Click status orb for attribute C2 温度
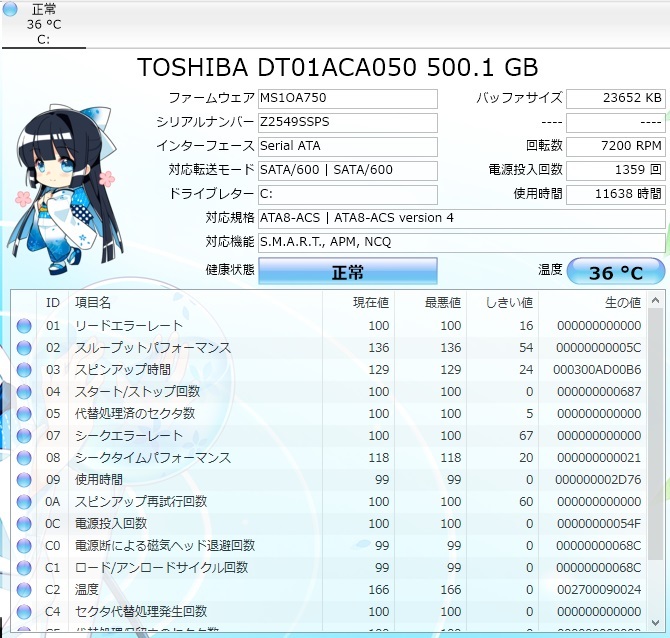670x638 pixels. 24,590
